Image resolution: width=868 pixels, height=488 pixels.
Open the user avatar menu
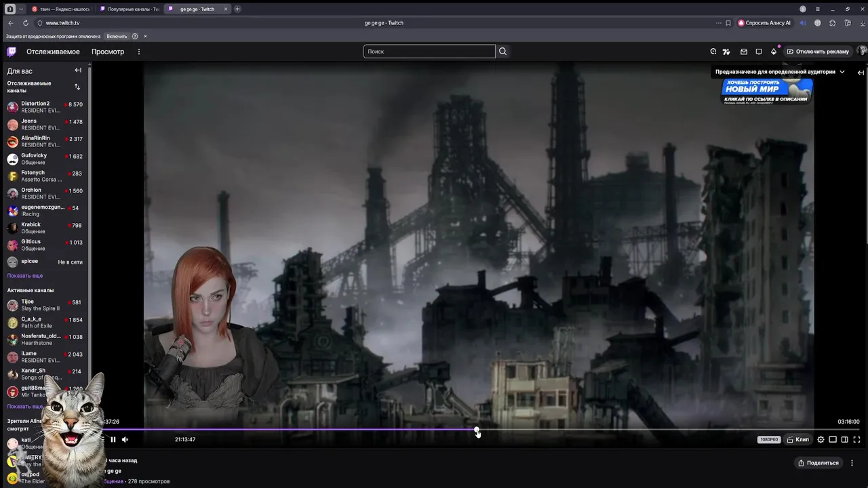tap(862, 52)
